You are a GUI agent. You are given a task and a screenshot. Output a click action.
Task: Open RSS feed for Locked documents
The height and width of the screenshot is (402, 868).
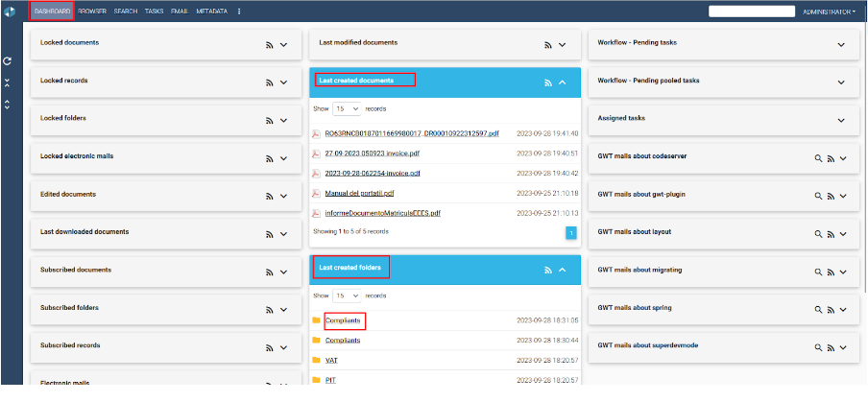[x=269, y=45]
